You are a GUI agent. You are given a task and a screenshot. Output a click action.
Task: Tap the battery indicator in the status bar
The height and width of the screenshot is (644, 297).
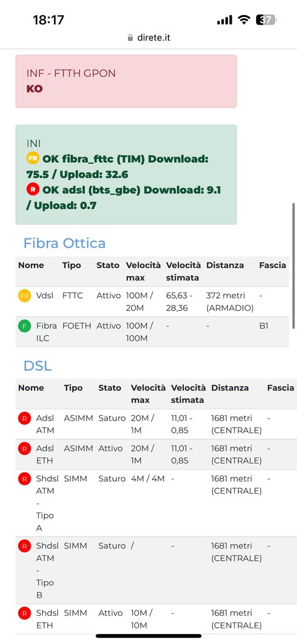(266, 19)
